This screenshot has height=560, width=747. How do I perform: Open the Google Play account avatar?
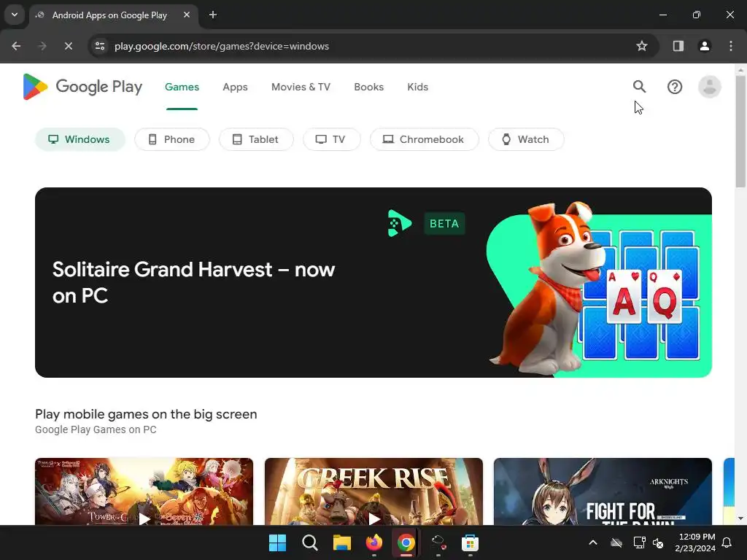(709, 87)
